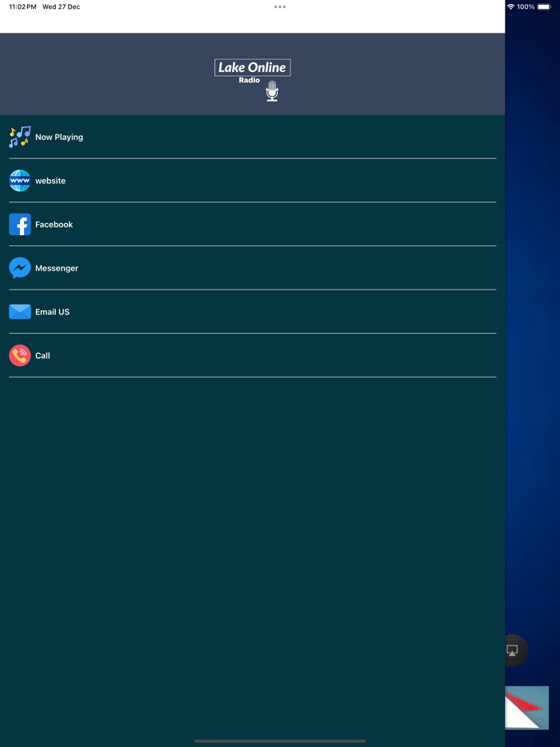Open the Now Playing music notes icon
Image resolution: width=560 pixels, height=747 pixels.
(19, 137)
